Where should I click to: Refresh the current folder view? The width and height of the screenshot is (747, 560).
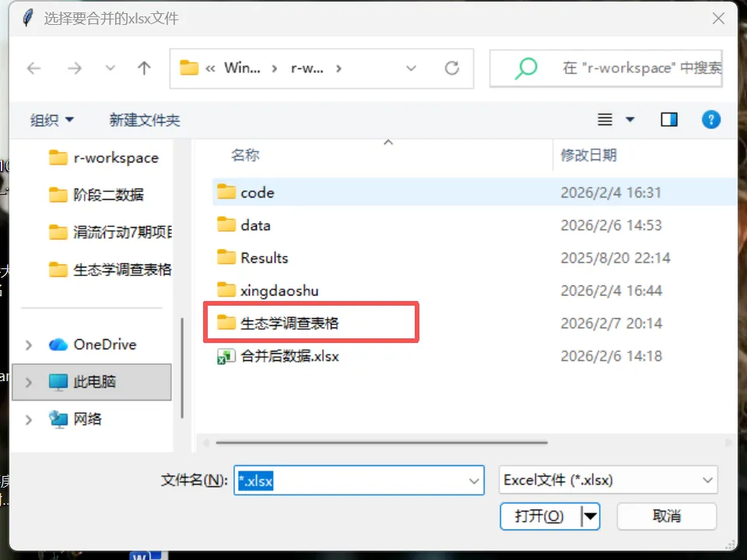(x=451, y=68)
